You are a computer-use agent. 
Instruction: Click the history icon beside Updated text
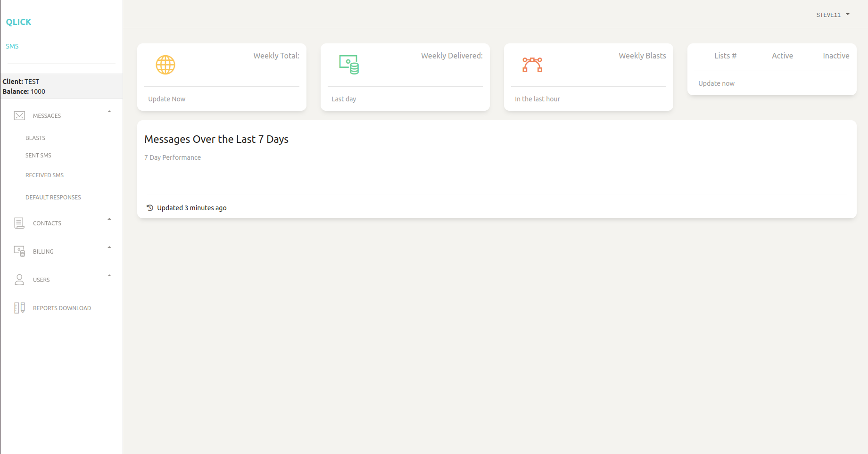(150, 208)
